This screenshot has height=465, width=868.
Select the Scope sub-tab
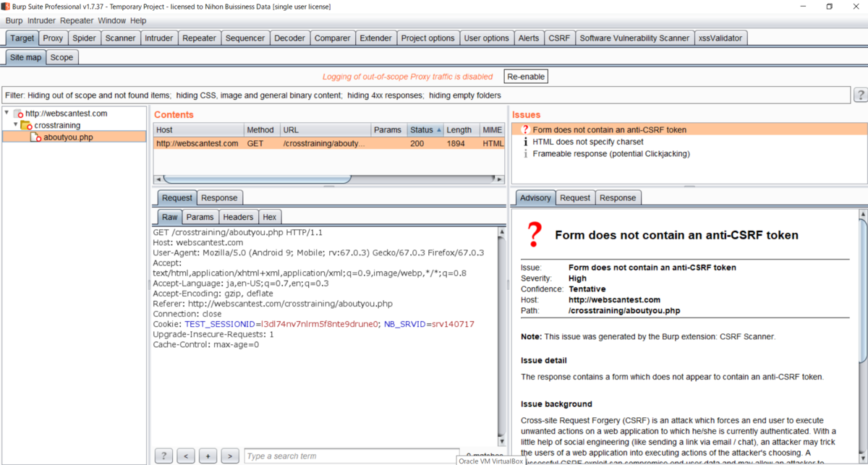61,57
